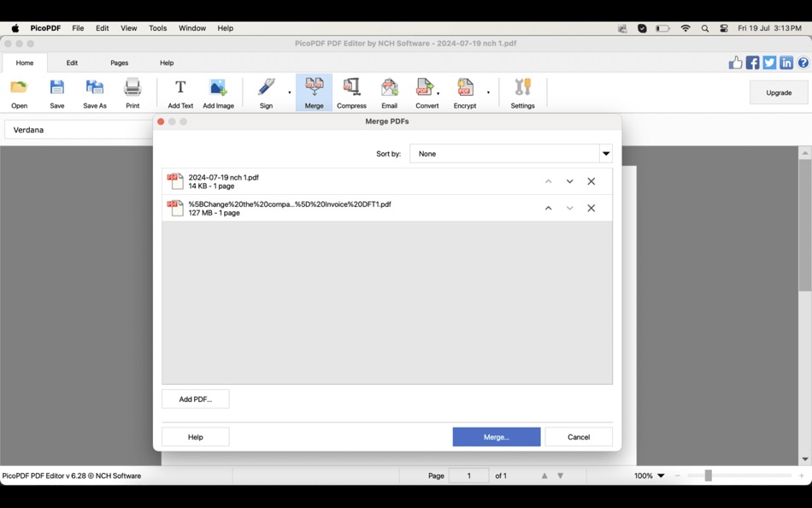Remove Invoice DFT1.pdf from merge list
Viewport: 812px width, 508px height.
pos(591,208)
